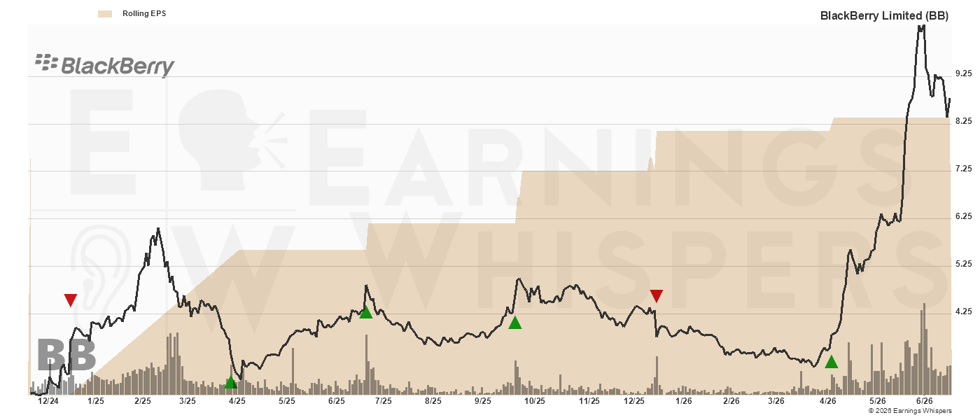
Task: Click the green earnings triangle between 6/25 and 7/25
Action: (365, 312)
